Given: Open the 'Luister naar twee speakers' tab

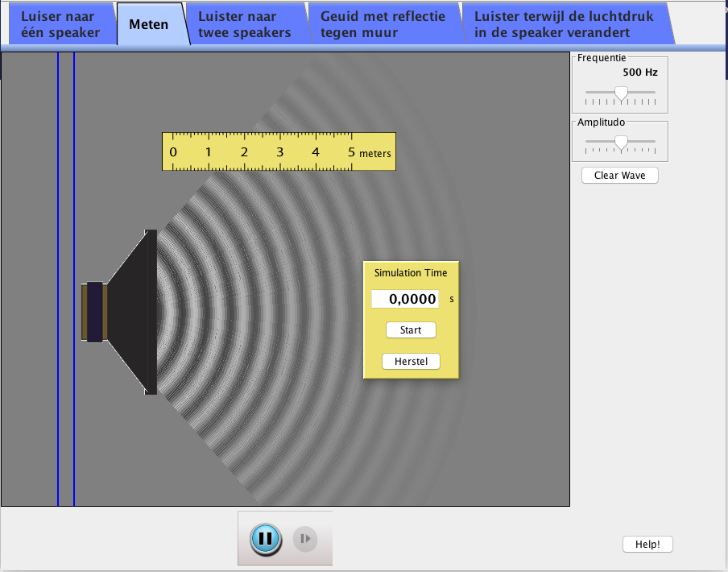Looking at the screenshot, I should pyautogui.click(x=245, y=25).
